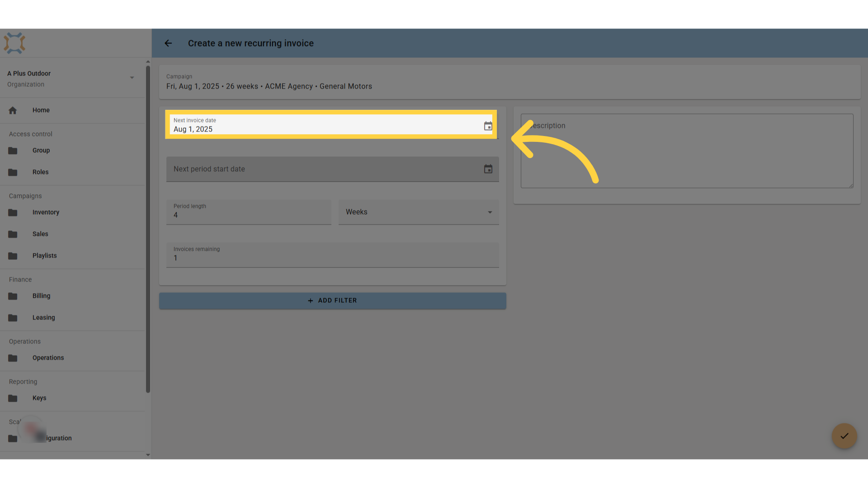Click the sidebar vertical scrollbar

pos(148,229)
